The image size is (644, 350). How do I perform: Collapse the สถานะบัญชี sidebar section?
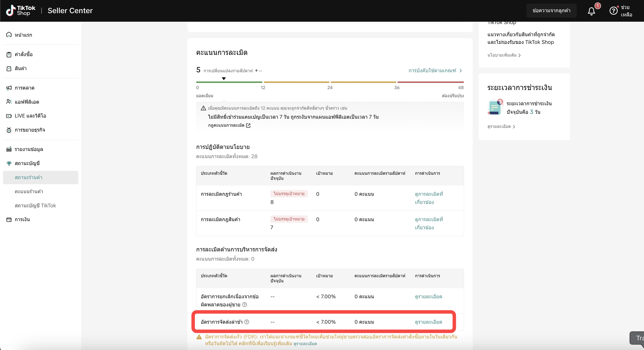[x=27, y=163]
